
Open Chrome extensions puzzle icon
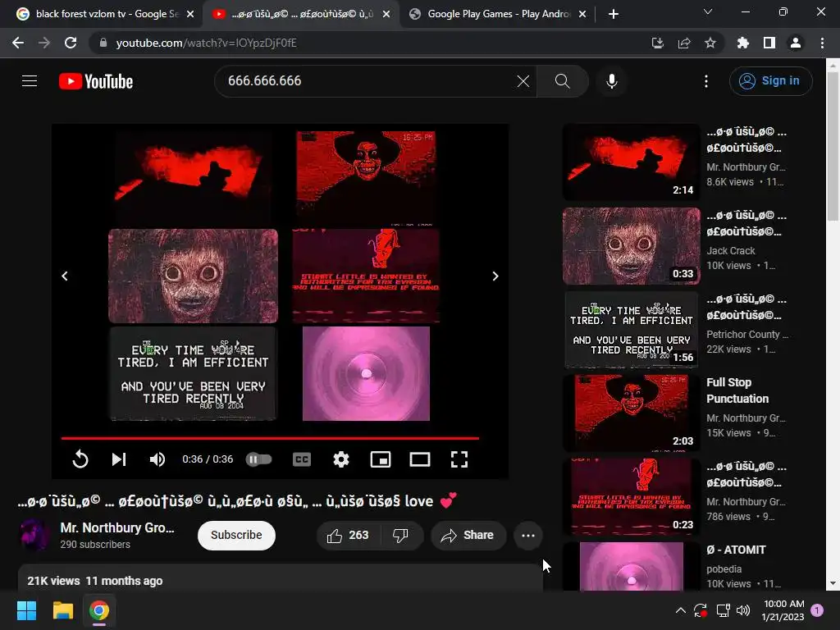coord(743,43)
